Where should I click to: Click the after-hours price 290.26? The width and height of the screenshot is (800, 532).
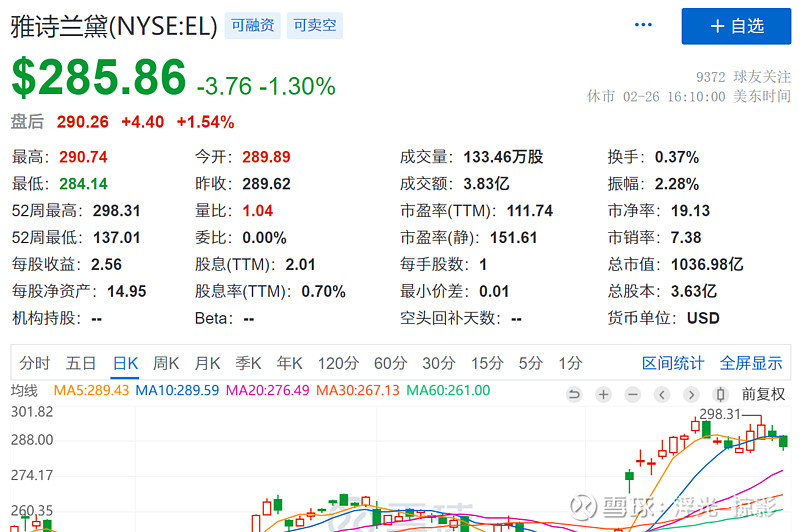(83, 122)
